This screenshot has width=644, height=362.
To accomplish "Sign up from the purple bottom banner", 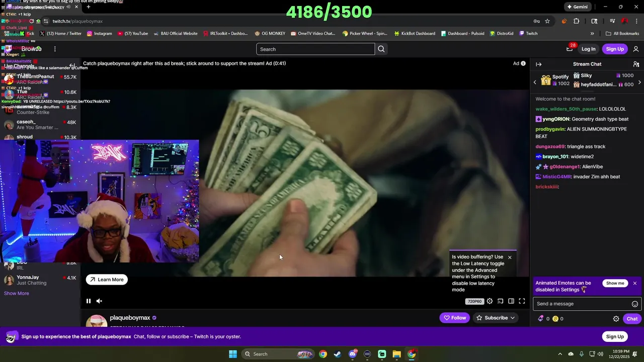I will click(615, 336).
